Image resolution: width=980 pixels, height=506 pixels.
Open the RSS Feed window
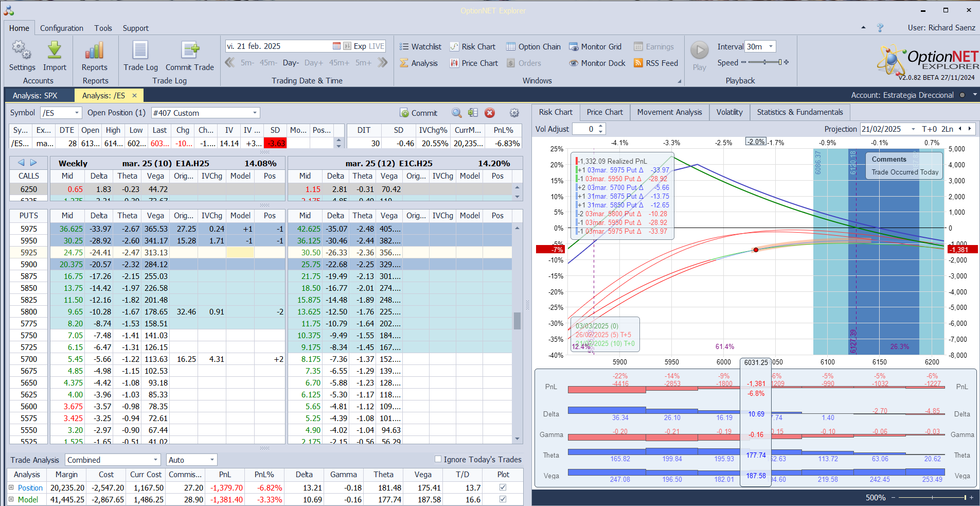tap(656, 63)
